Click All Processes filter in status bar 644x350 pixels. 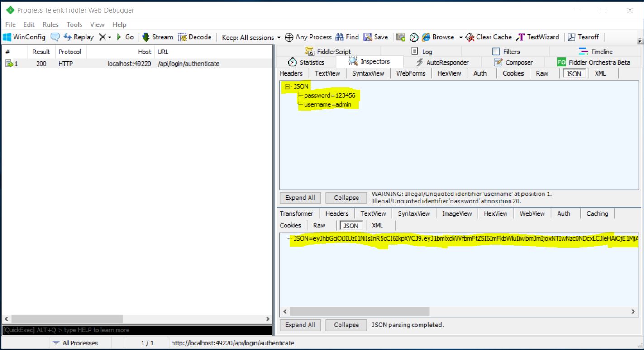pos(76,343)
